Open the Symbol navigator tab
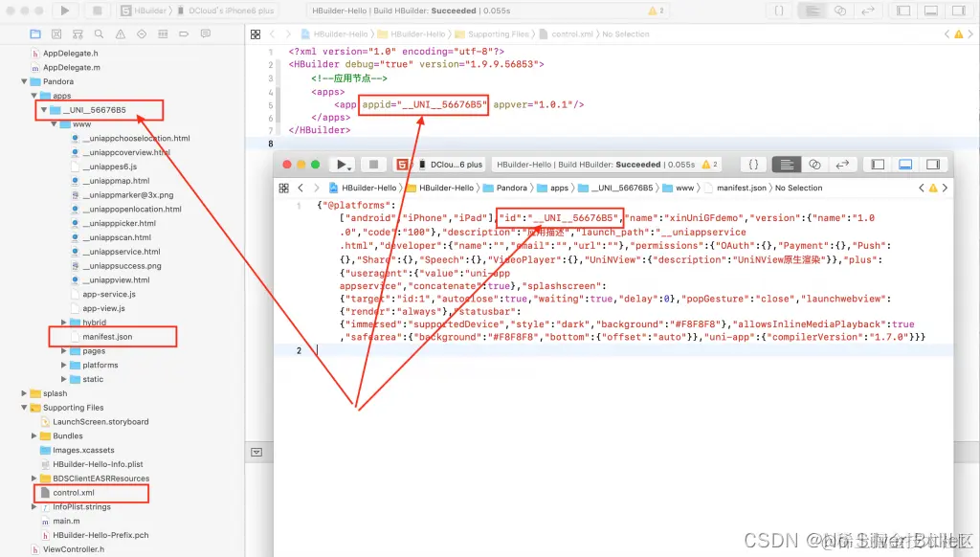980x557 pixels. (x=78, y=33)
